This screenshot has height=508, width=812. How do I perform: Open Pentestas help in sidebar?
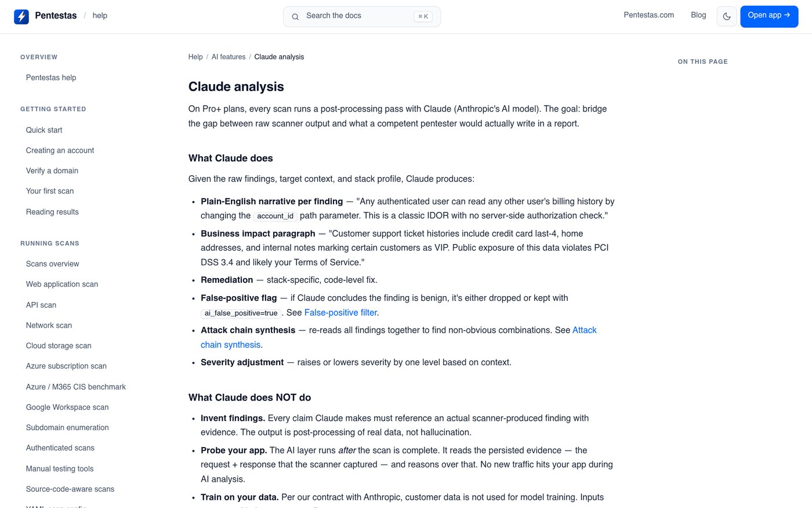tap(51, 77)
